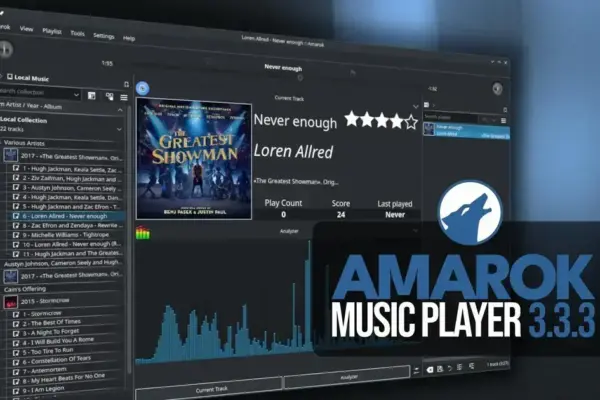The image size is (600, 400).
Task: Click the undo icon in the playlist toolbar
Action: click(450, 368)
